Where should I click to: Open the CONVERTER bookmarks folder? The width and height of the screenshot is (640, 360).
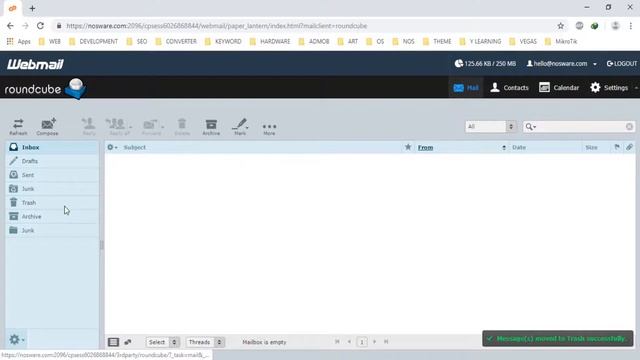click(176, 41)
